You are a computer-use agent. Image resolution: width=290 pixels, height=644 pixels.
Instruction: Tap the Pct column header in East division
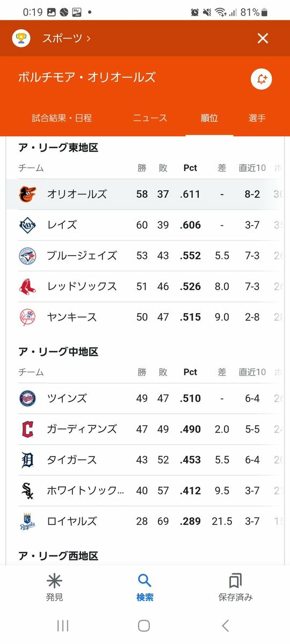[190, 168]
